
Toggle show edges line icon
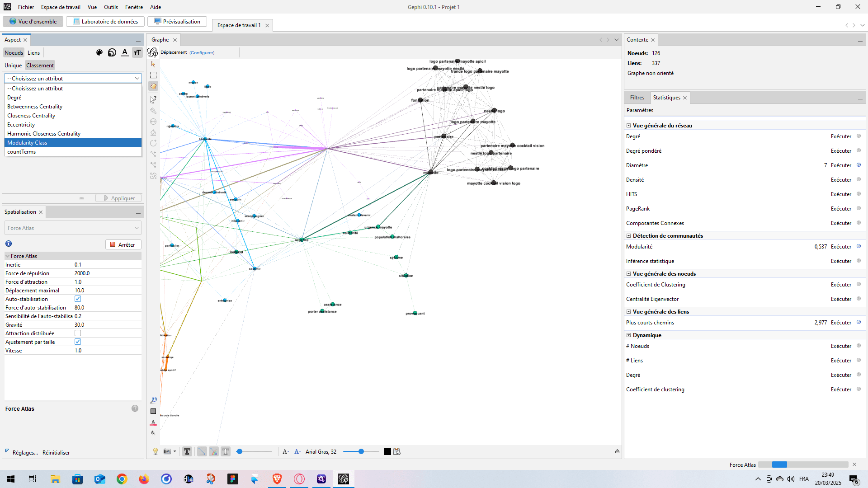(202, 451)
